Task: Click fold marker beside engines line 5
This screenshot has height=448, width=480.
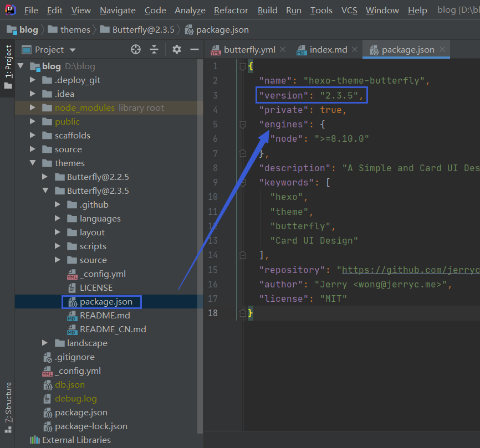Action: pos(243,125)
